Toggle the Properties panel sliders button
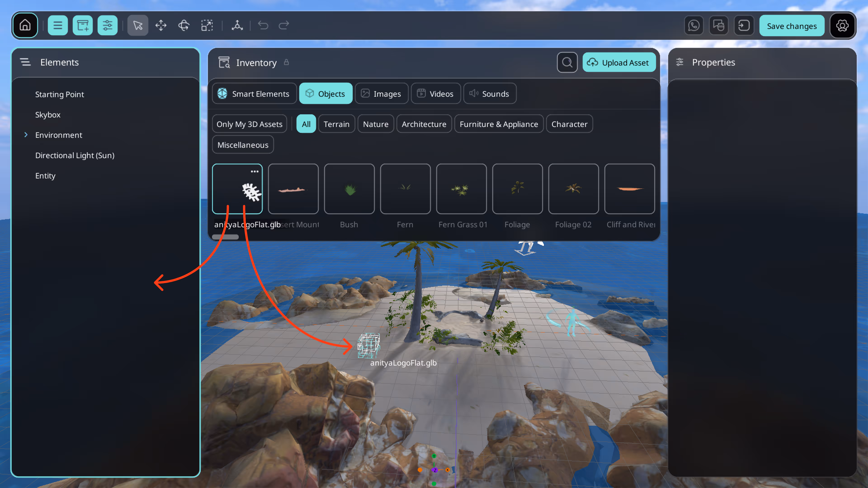The height and width of the screenshot is (488, 868). pyautogui.click(x=108, y=25)
